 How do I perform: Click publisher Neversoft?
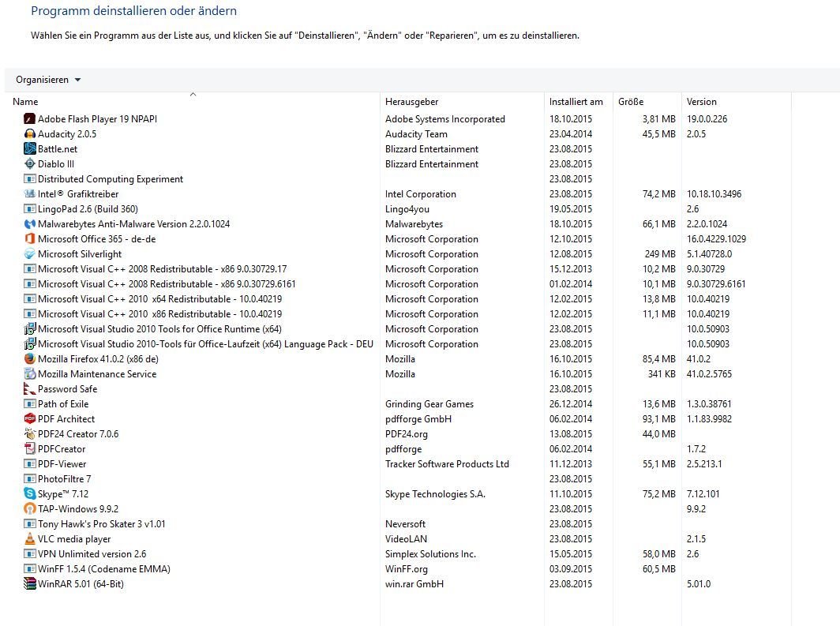[405, 523]
